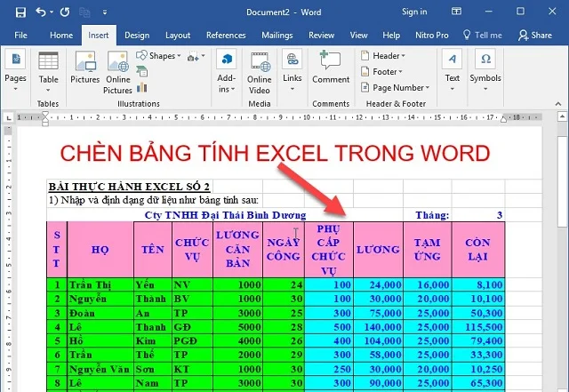Click the red title CHÈN BẢNG TÍNH EXCEL
Viewport: 569px width, 392px height.
click(x=275, y=153)
